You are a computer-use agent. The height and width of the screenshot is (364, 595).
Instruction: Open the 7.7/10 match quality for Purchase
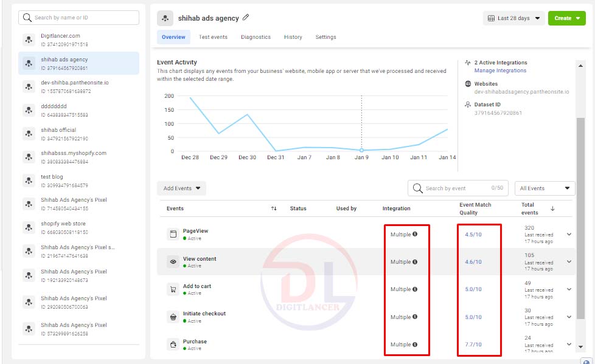tap(473, 345)
